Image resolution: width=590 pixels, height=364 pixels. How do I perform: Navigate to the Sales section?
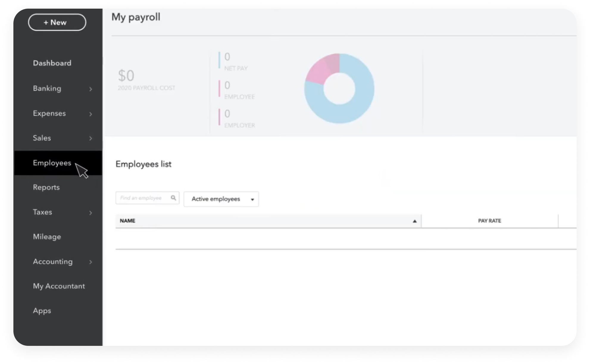pos(42,138)
